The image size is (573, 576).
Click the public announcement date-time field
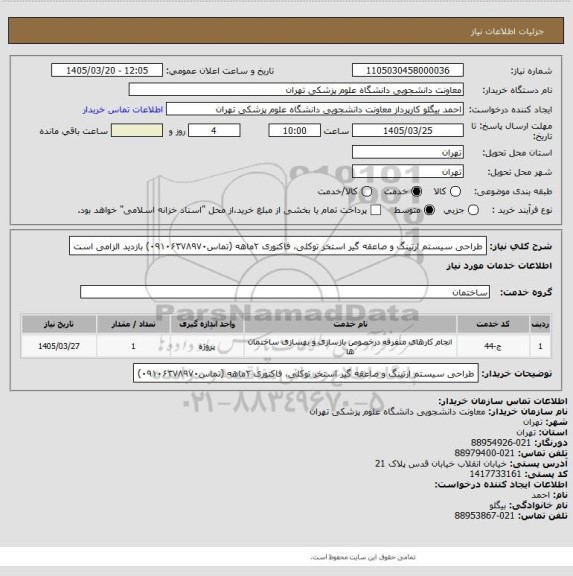pos(107,70)
